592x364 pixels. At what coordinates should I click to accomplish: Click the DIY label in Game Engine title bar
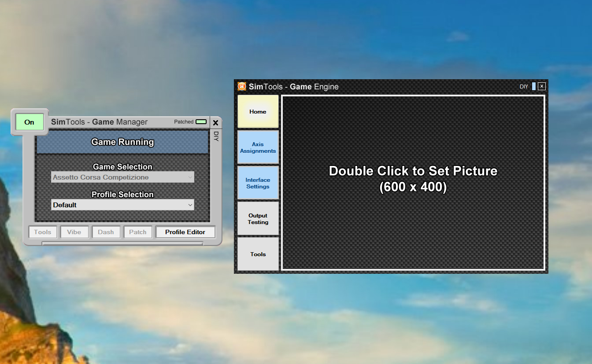[524, 87]
